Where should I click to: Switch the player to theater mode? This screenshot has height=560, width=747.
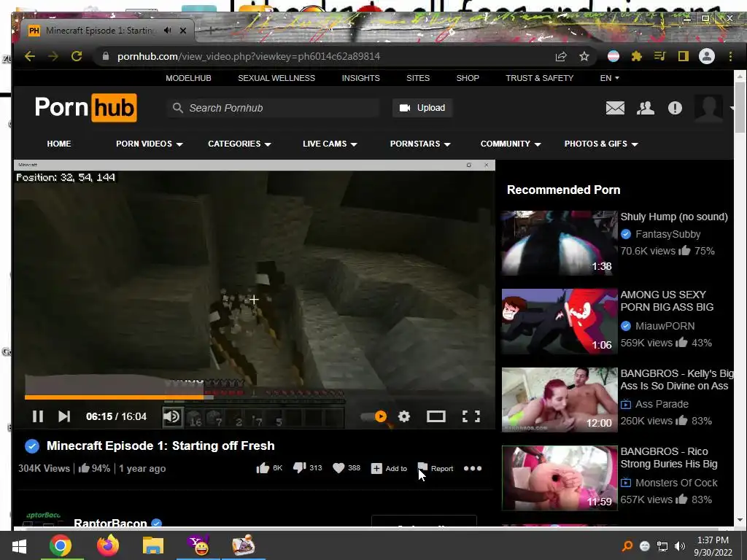tap(436, 416)
